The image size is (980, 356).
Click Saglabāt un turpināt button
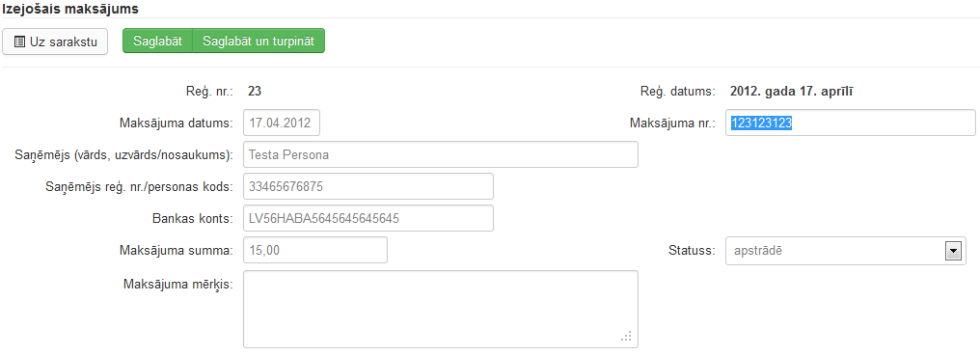pyautogui.click(x=259, y=41)
